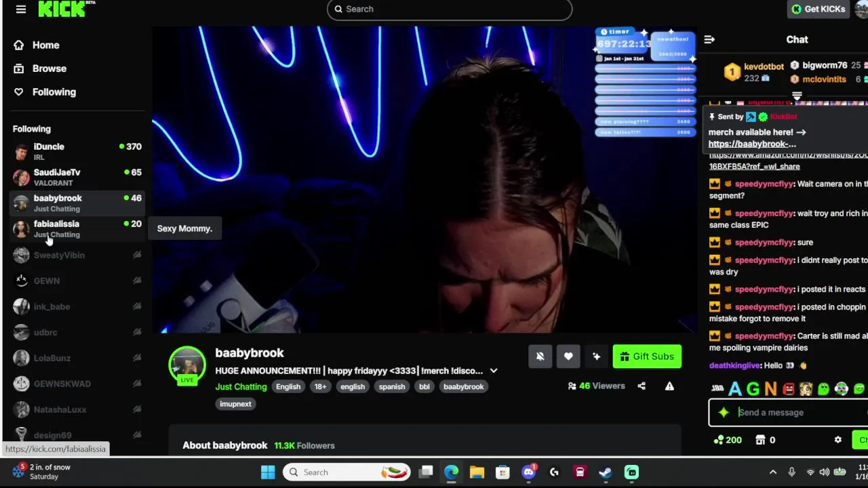Click the 200 KICKs balance icon
The image size is (868, 488).
[719, 440]
